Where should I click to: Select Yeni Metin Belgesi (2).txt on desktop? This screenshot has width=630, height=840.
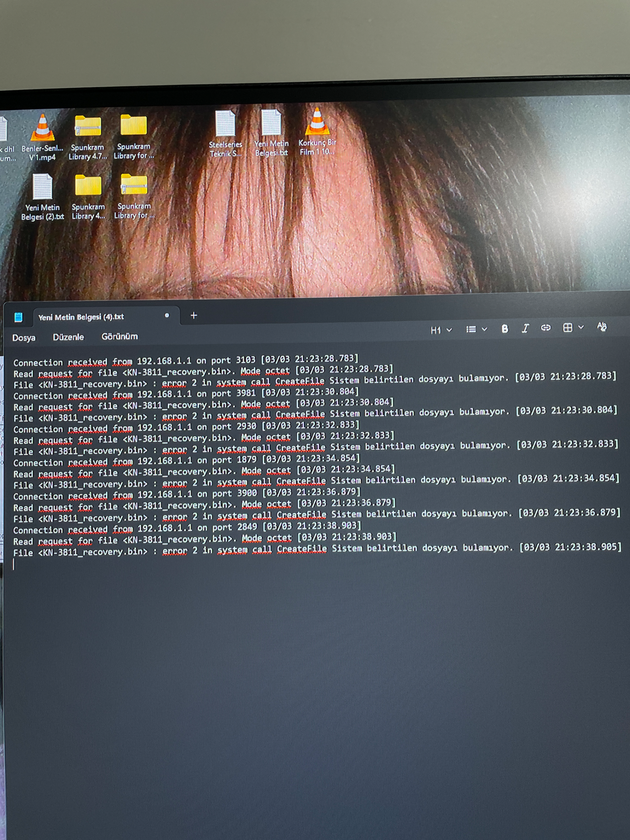tap(42, 197)
